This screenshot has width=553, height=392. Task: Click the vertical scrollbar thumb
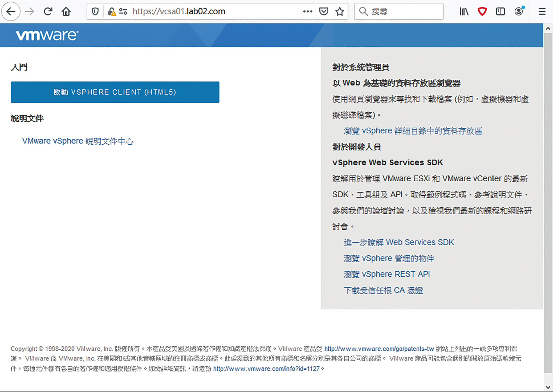click(548, 203)
